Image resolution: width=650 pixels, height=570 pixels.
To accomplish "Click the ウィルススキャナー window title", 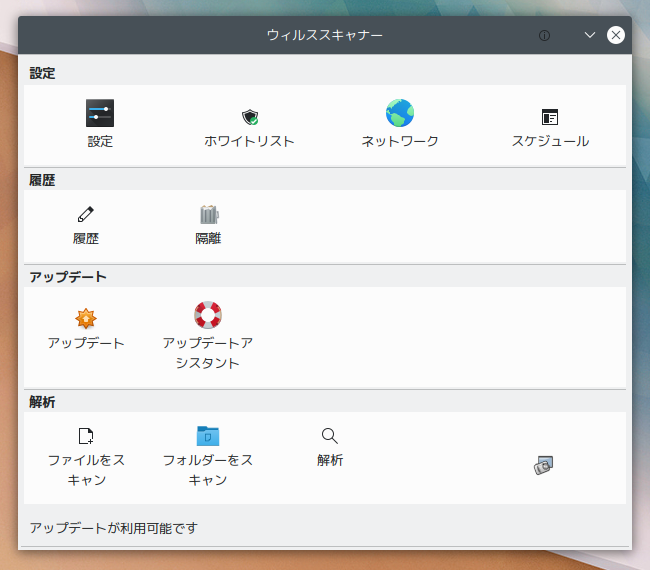I will point(325,35).
